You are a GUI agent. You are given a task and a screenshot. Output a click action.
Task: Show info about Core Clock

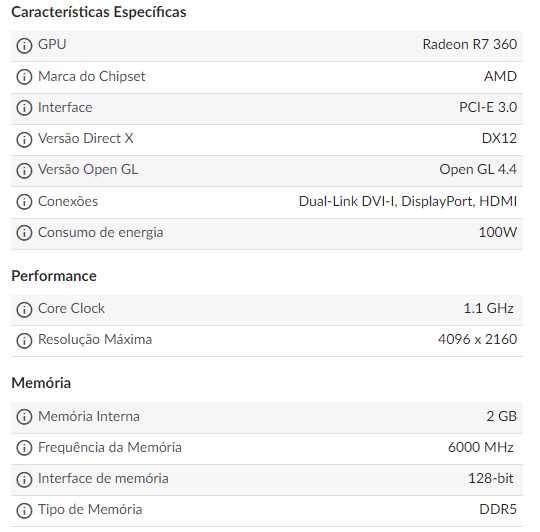(24, 309)
